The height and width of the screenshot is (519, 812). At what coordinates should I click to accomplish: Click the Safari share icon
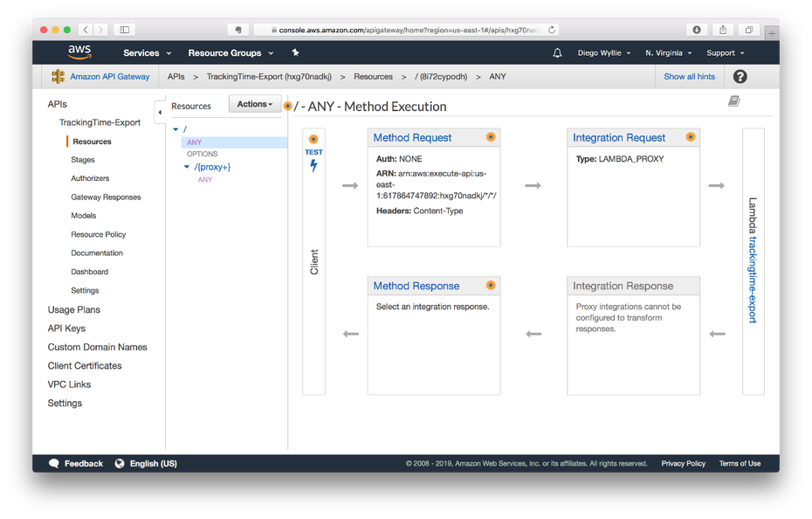[723, 30]
